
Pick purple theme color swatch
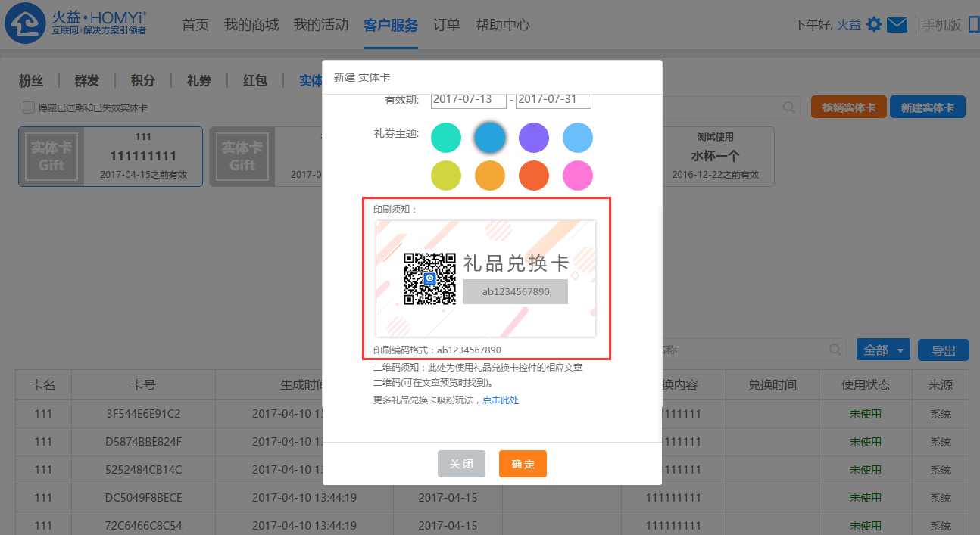tap(534, 138)
